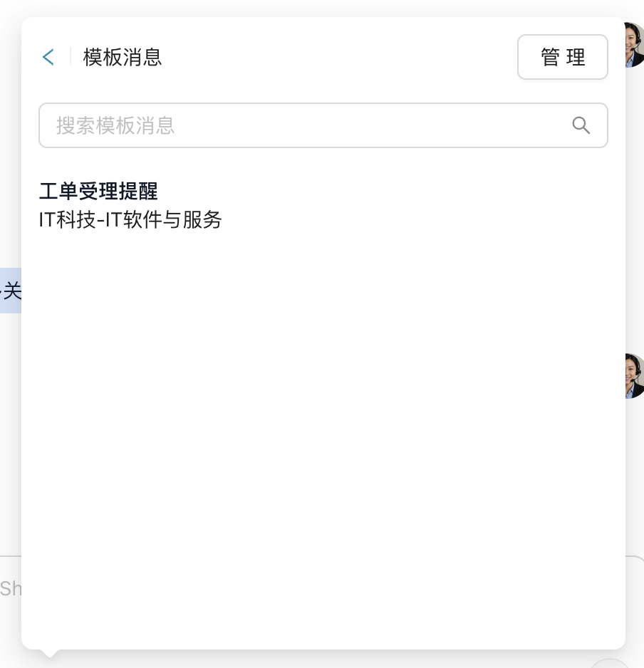Click the magnifier search icon
Viewport: 644px width, 668px height.
click(x=581, y=125)
